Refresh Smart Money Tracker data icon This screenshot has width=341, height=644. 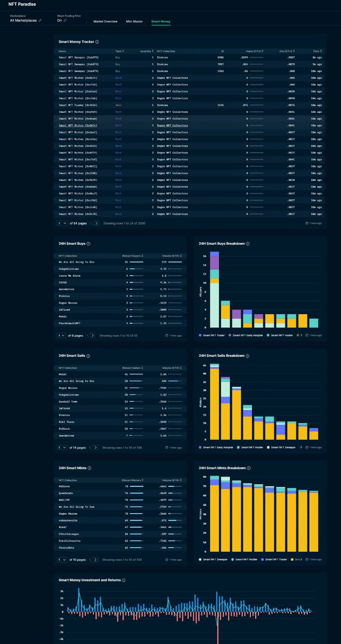307,223
